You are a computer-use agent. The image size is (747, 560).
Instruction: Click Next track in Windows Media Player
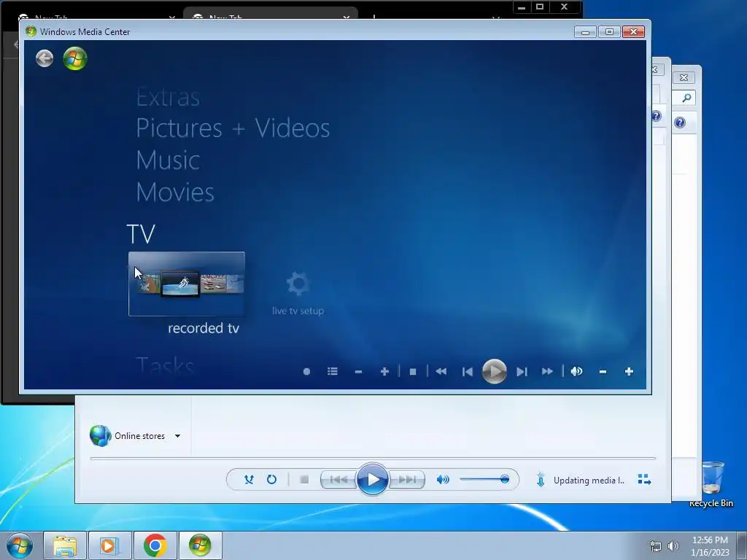point(407,480)
